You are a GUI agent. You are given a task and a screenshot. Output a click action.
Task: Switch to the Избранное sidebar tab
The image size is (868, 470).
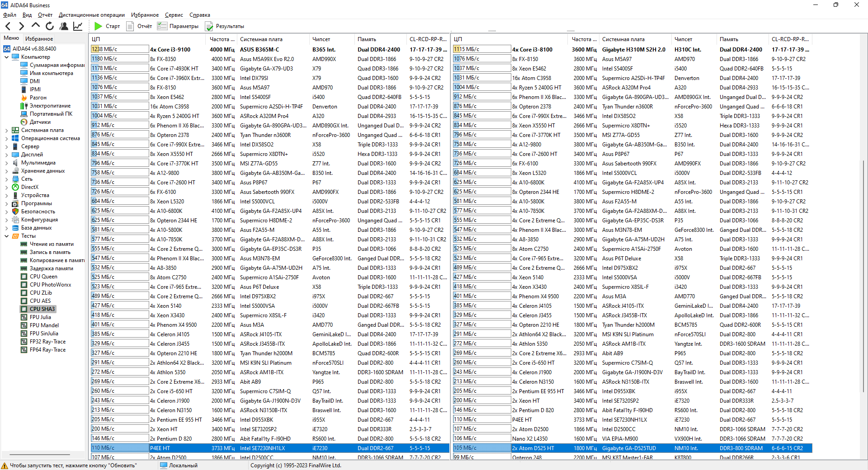39,39
